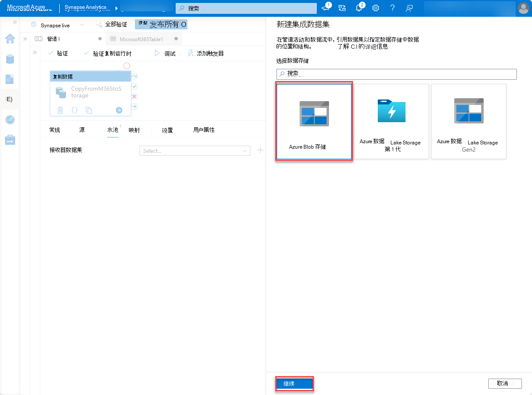
Task: Open directory and subscription switcher icon
Action: point(342,8)
